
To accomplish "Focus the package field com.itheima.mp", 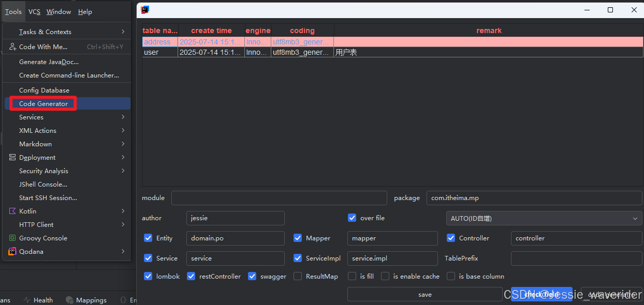I will (534, 198).
